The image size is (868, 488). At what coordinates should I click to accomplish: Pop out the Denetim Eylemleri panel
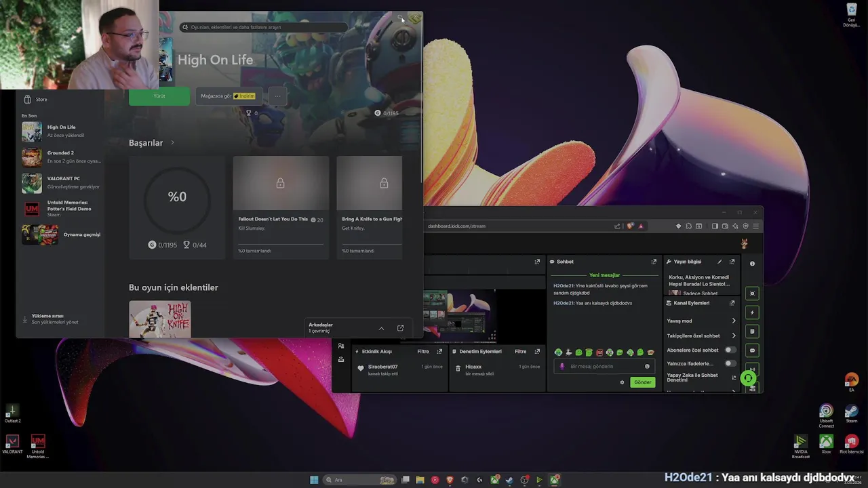(537, 352)
